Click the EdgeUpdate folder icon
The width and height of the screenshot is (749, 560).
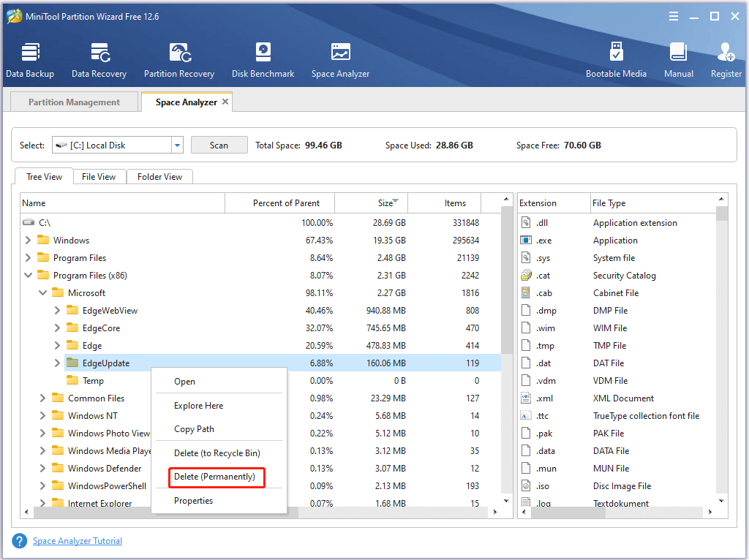click(x=72, y=363)
